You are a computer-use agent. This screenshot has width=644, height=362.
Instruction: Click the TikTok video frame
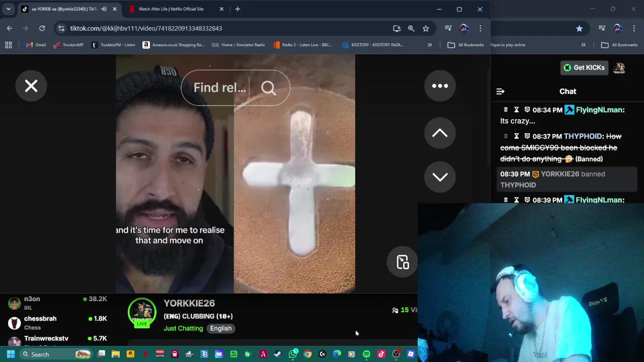pos(235,173)
